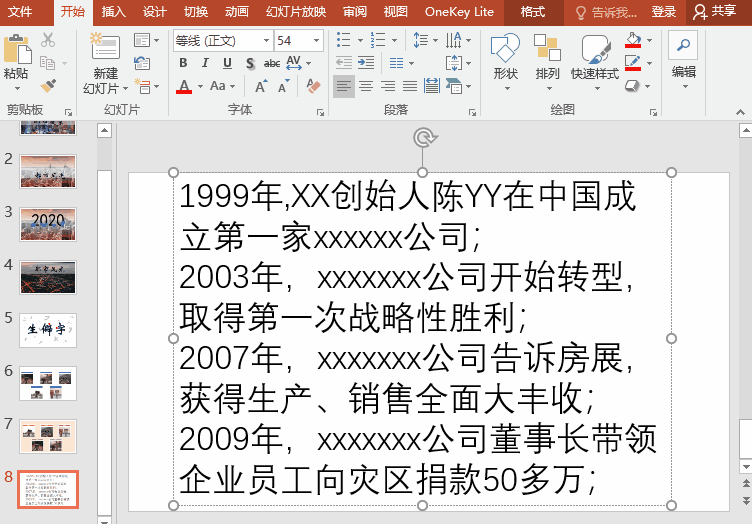Toggle Bold formatting
The image size is (752, 524).
(183, 63)
